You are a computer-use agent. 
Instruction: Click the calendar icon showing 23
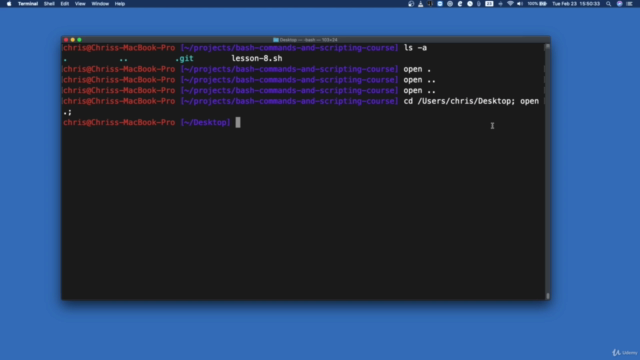(489, 4)
